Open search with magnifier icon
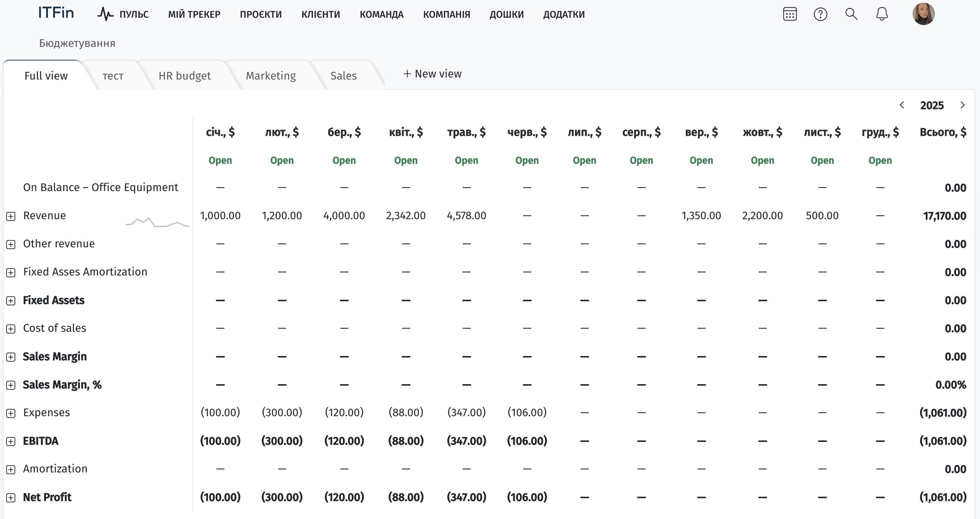 [x=851, y=15]
